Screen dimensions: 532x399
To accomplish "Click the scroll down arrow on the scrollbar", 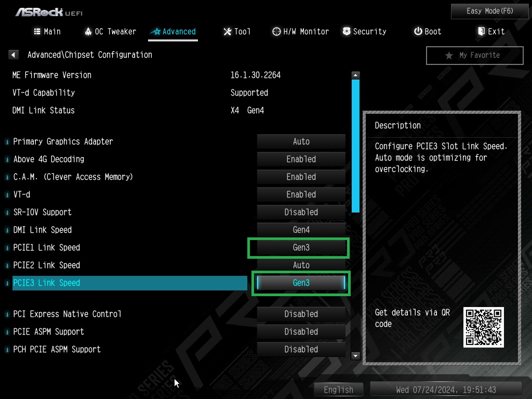I will (355, 356).
